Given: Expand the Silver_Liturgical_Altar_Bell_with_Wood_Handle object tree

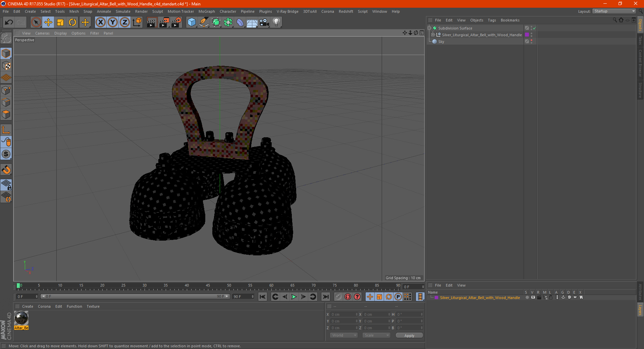Looking at the screenshot, I should pos(433,35).
